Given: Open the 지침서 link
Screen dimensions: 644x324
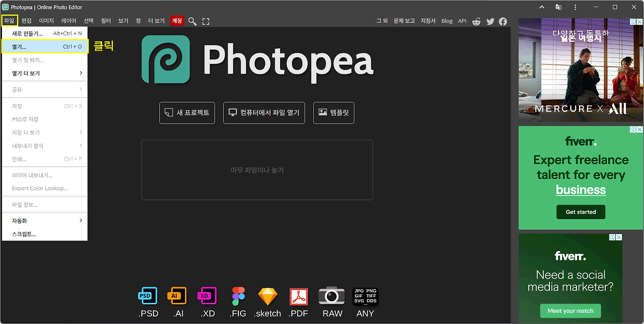Looking at the screenshot, I should (x=428, y=21).
